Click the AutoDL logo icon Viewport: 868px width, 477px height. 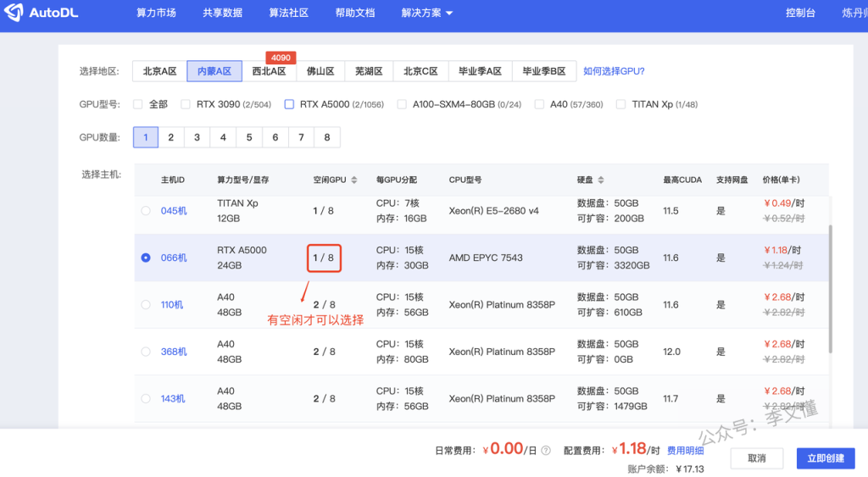pos(14,14)
